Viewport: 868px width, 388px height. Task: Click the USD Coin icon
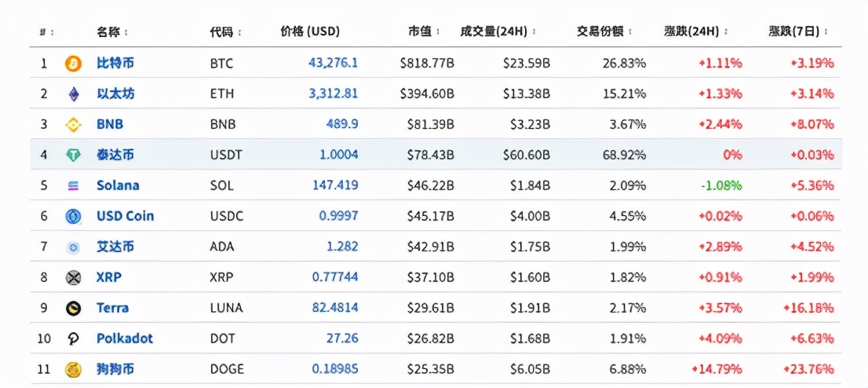tap(73, 217)
